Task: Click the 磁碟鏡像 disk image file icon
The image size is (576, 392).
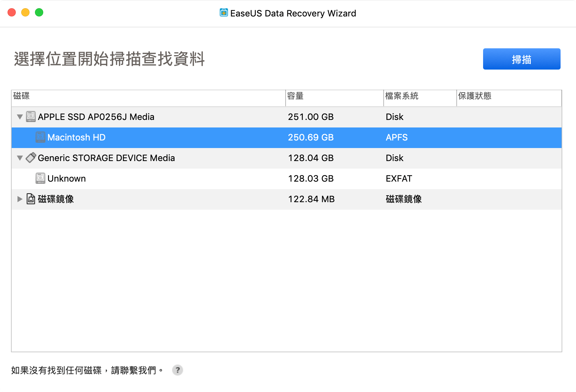Action: point(31,199)
